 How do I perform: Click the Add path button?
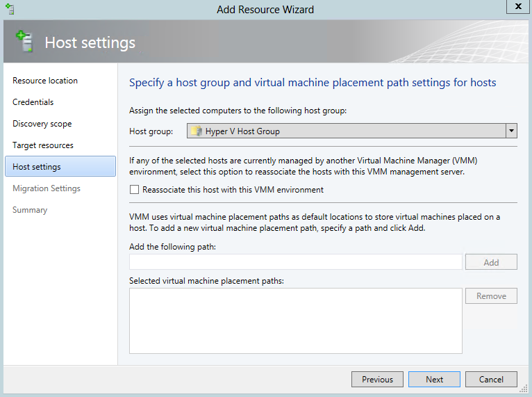[x=491, y=262]
